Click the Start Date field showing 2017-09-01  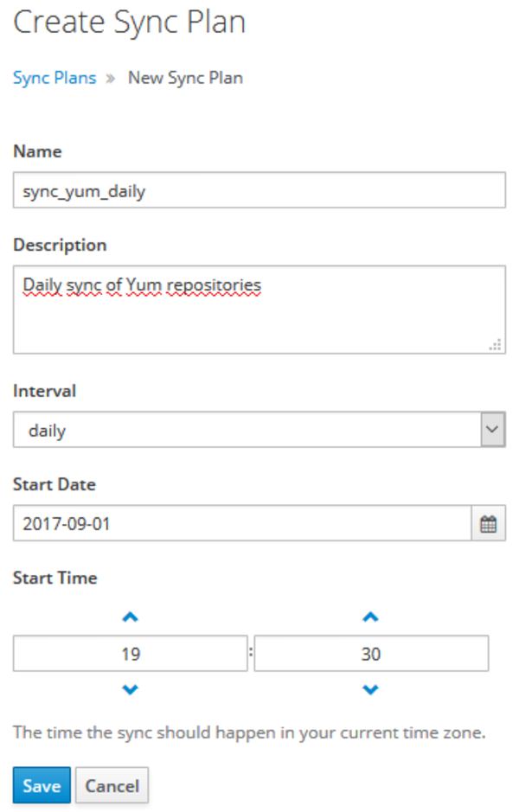coord(242,524)
